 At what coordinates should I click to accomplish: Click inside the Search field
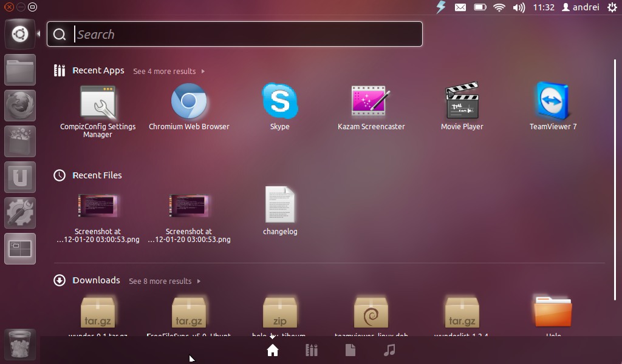point(234,34)
